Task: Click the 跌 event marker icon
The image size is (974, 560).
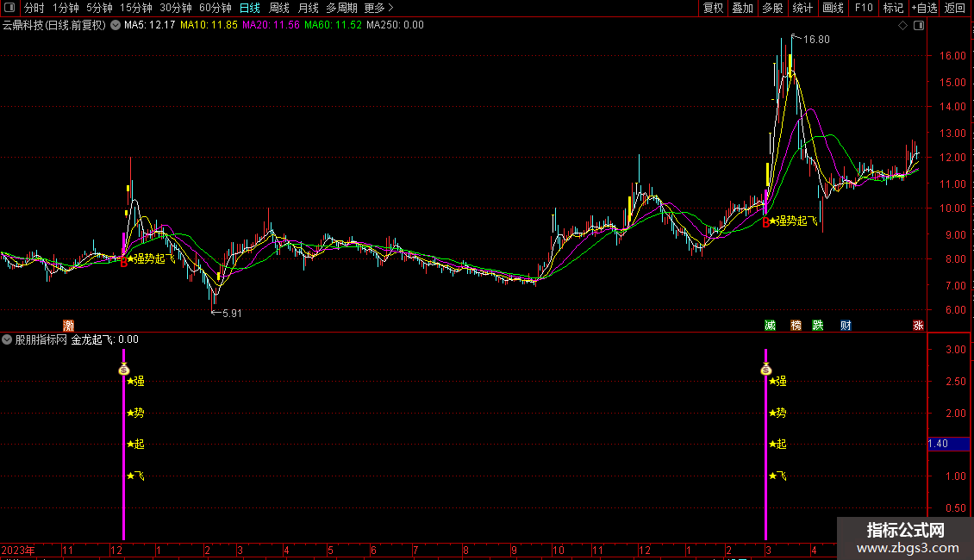Action: (817, 326)
